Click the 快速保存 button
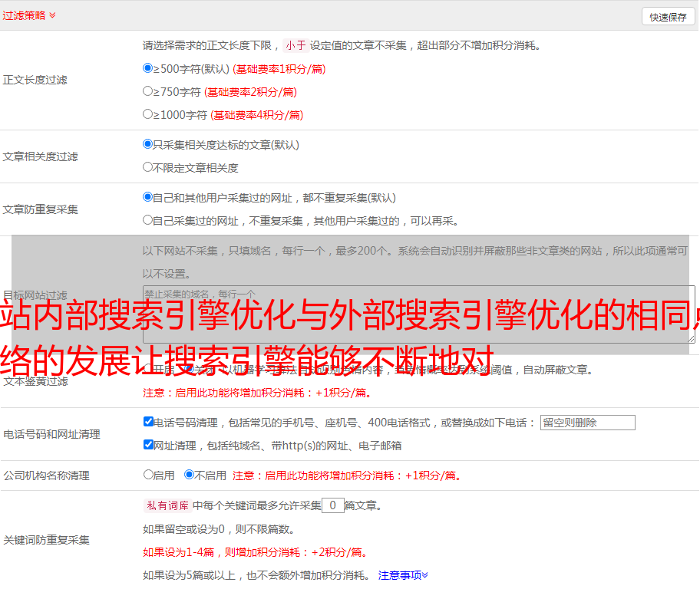 click(668, 17)
